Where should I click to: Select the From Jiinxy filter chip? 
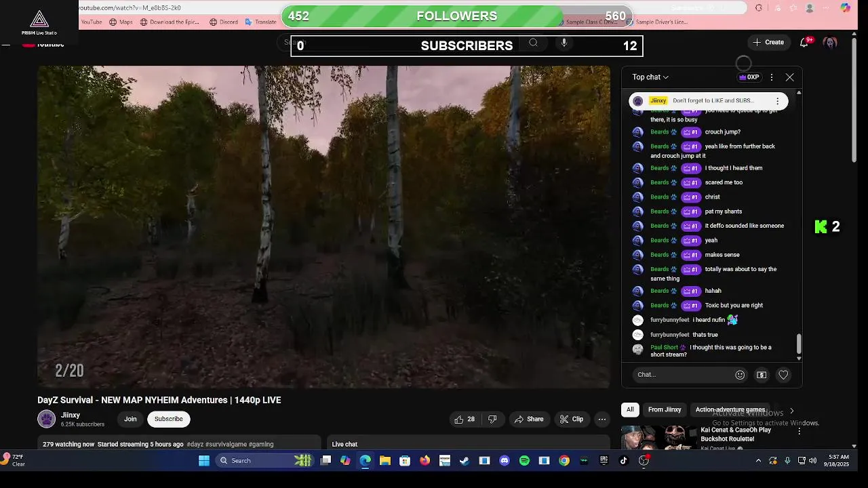click(665, 409)
